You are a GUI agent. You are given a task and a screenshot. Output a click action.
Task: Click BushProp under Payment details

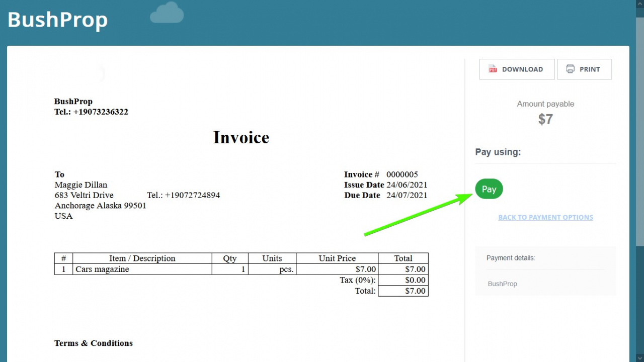[x=502, y=284]
